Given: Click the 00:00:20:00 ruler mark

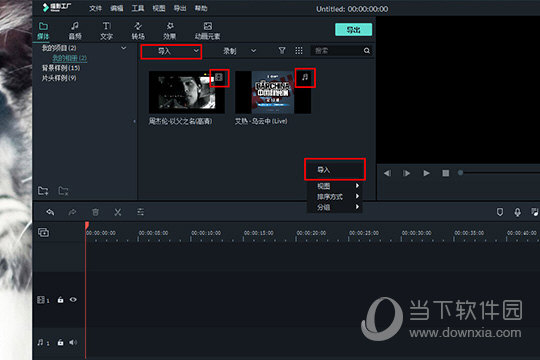Looking at the screenshot, I should coord(311,233).
